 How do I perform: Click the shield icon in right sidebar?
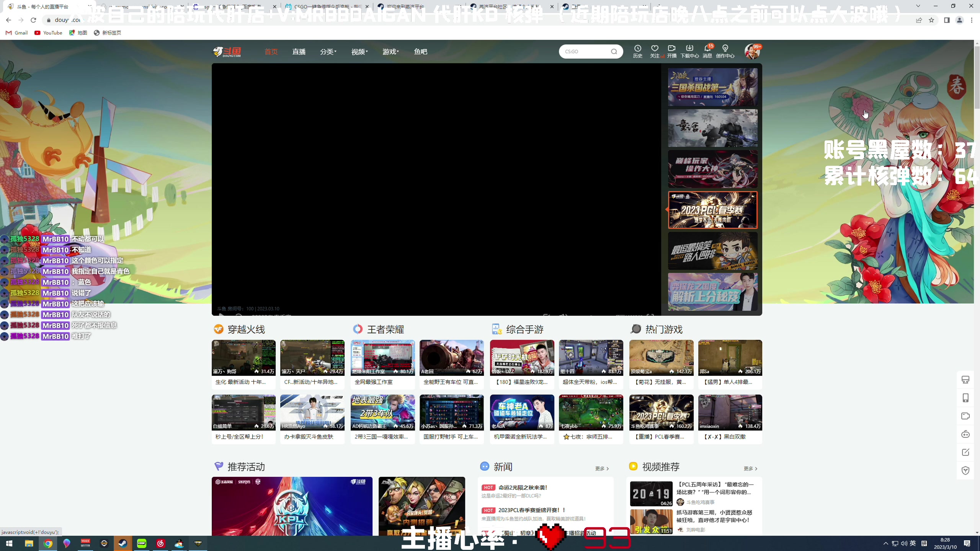[x=965, y=471]
